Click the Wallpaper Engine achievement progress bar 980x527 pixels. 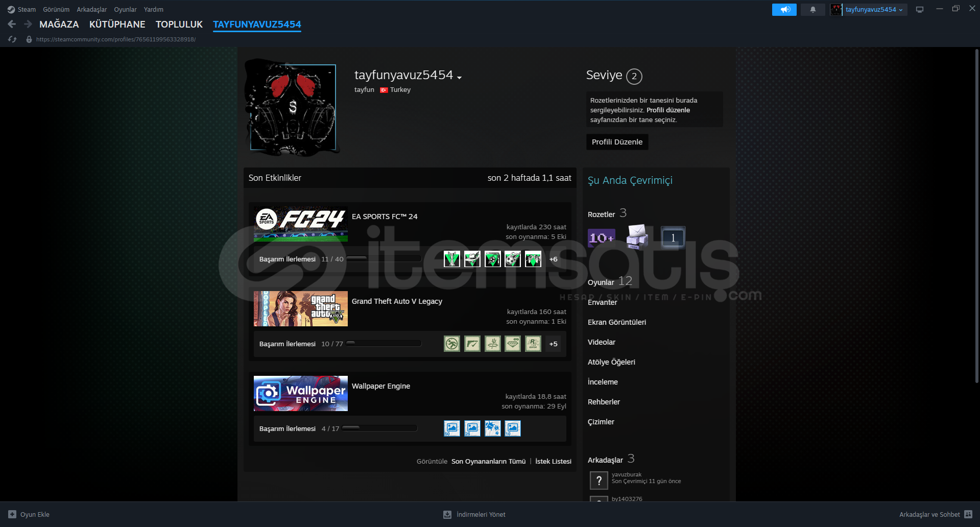coord(380,428)
